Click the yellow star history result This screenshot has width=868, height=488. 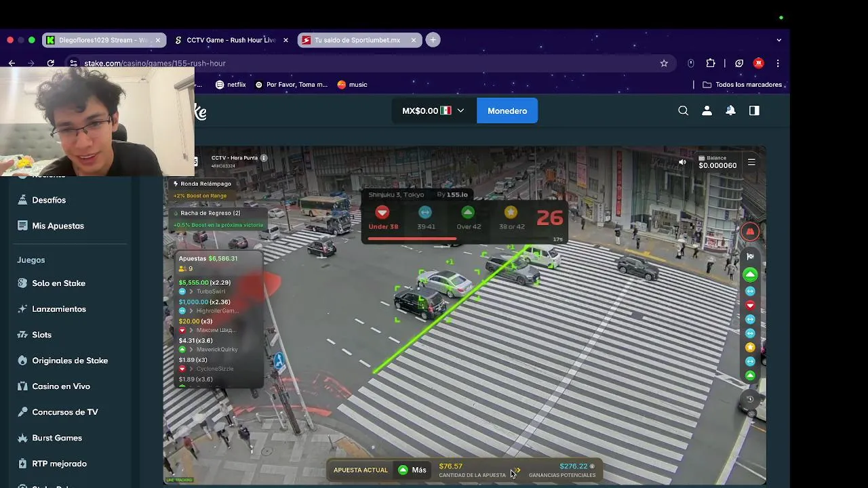750,347
